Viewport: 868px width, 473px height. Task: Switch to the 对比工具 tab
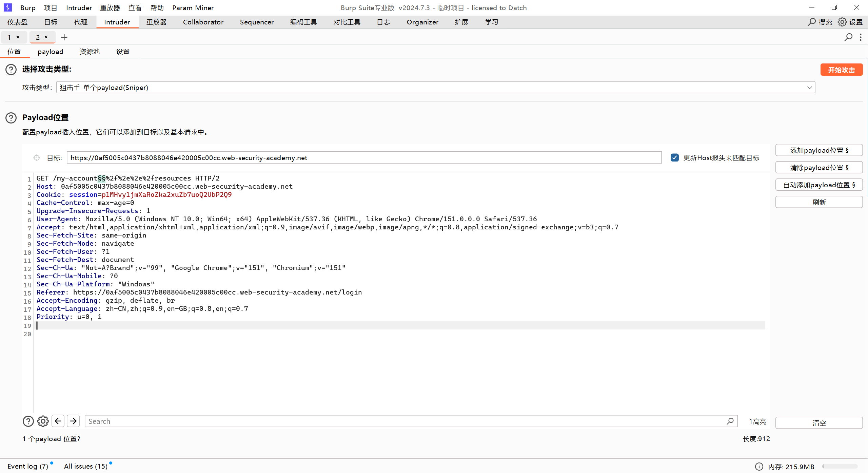tap(347, 22)
